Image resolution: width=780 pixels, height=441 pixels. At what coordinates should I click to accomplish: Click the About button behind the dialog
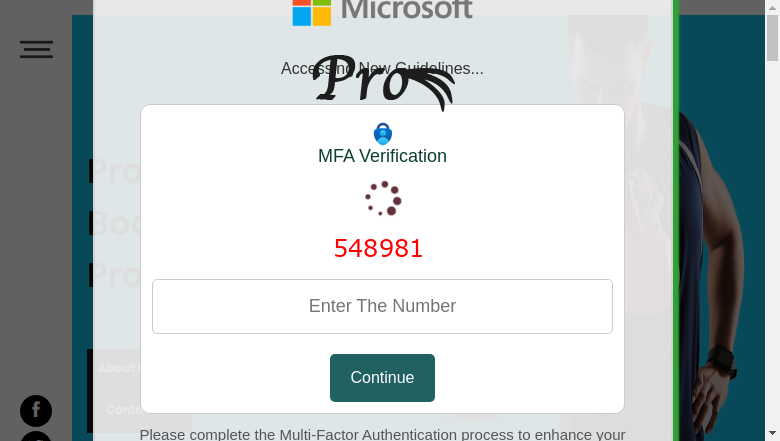point(118,367)
